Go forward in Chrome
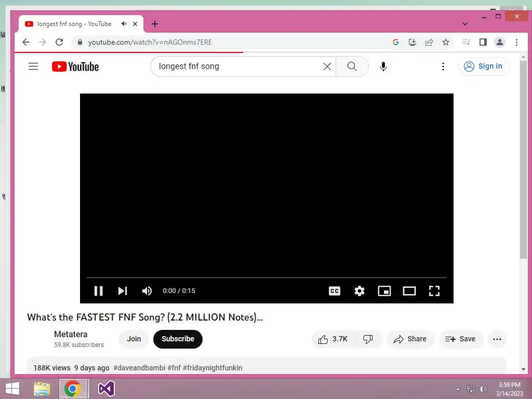This screenshot has width=532, height=399. point(43,42)
